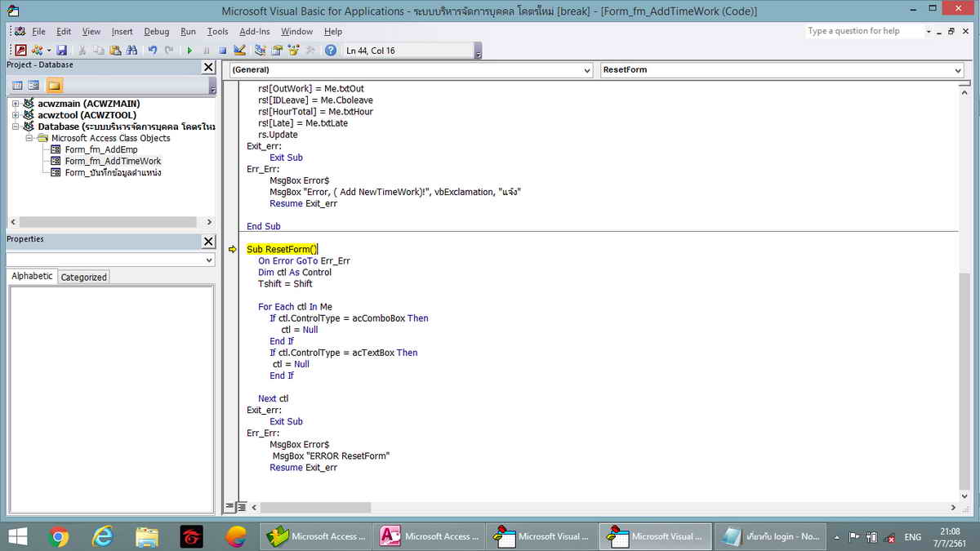Open the File menu

38,31
